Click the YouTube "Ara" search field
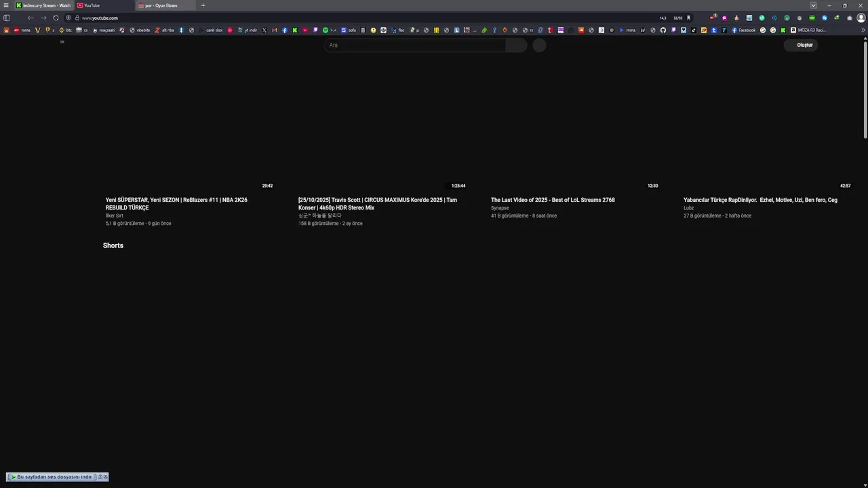The image size is (868, 488). tap(414, 45)
